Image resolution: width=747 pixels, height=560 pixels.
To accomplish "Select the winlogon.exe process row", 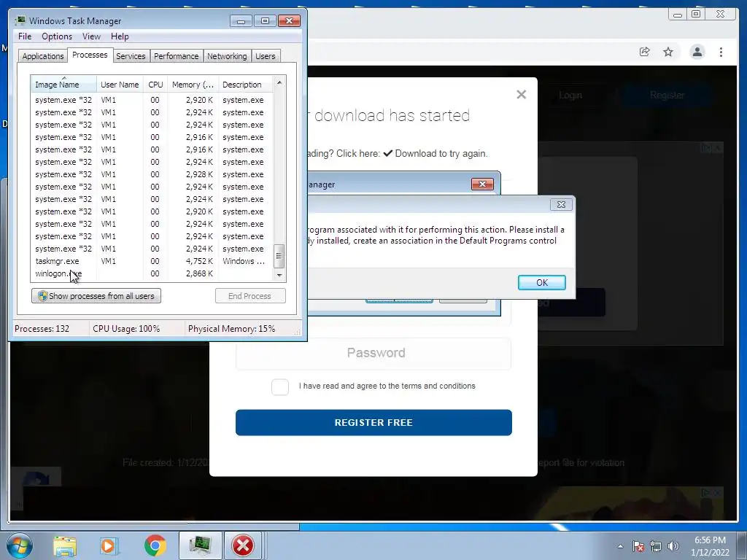I will 152,273.
